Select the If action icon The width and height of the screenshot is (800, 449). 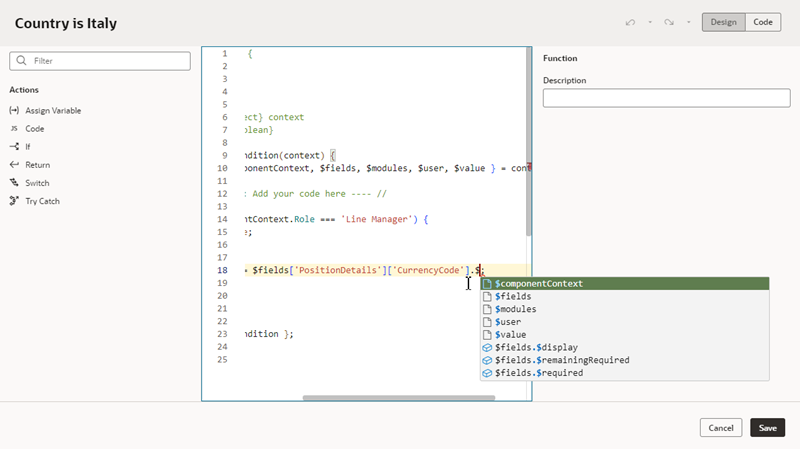(14, 146)
